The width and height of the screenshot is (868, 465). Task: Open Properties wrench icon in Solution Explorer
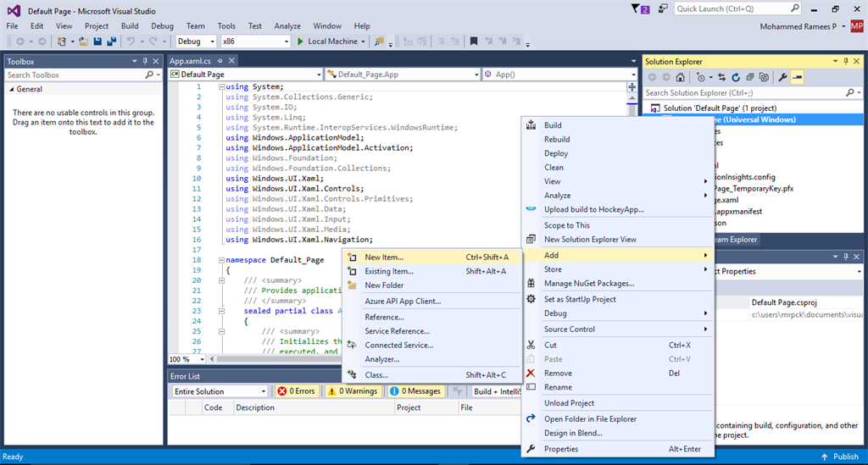tap(783, 77)
